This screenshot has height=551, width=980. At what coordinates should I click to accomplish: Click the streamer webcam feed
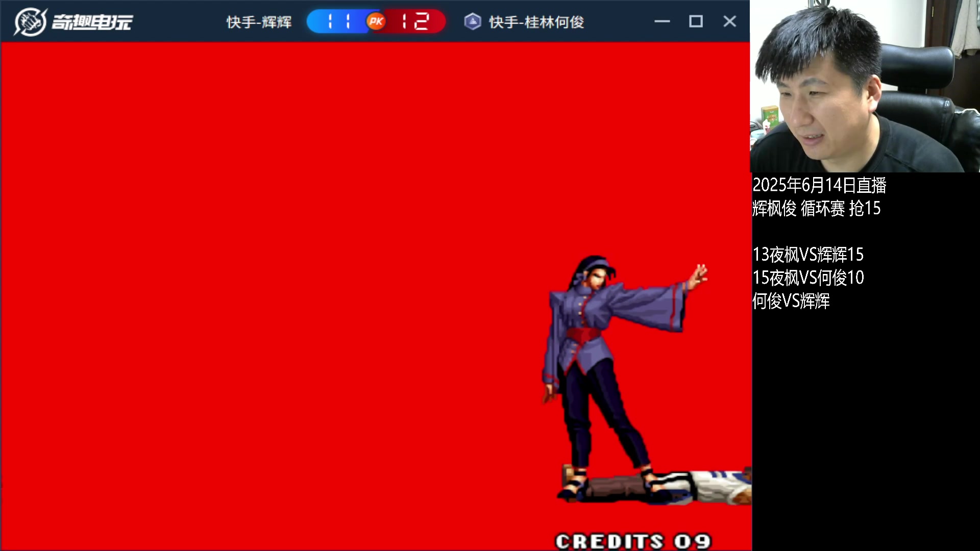[865, 86]
